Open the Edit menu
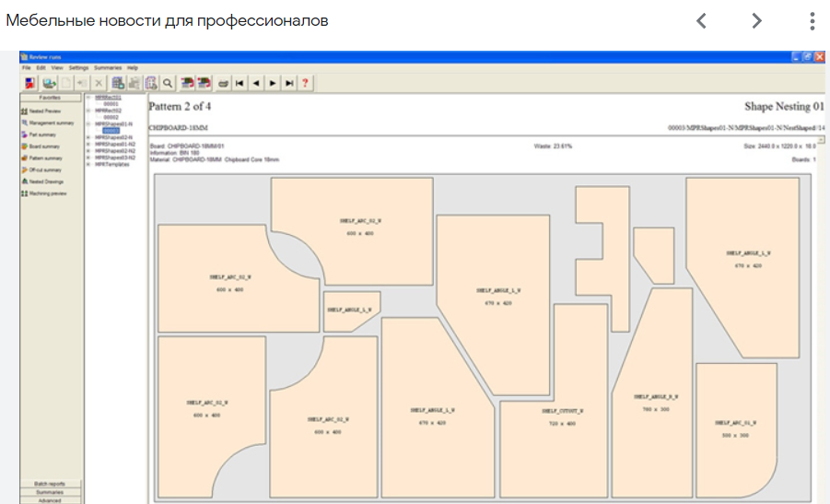Screen dimensions: 830x504 41,68
